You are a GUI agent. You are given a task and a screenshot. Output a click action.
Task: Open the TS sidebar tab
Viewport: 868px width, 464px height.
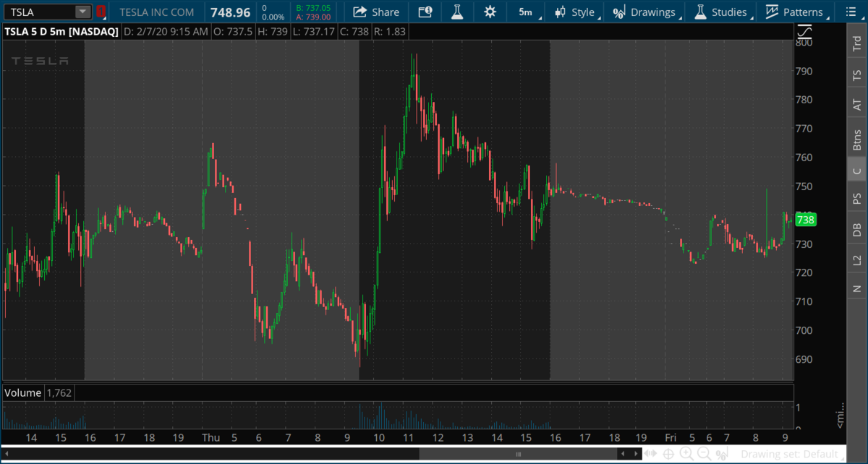(857, 74)
